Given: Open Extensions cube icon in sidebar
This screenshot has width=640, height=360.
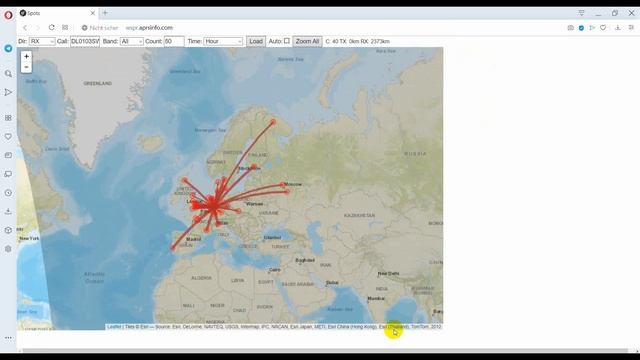Looking at the screenshot, I should coord(8,230).
